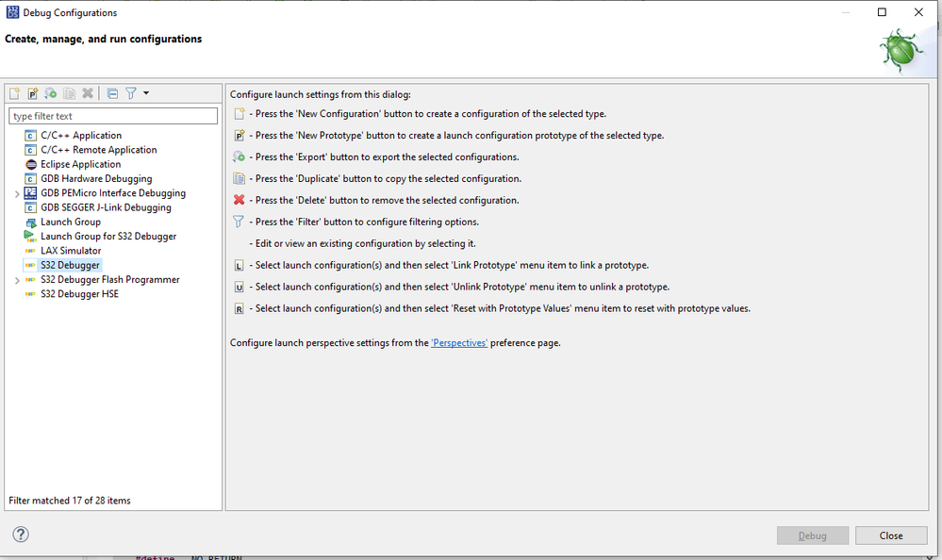942x560 pixels.
Task: Open the Help question mark icon
Action: coord(21,535)
